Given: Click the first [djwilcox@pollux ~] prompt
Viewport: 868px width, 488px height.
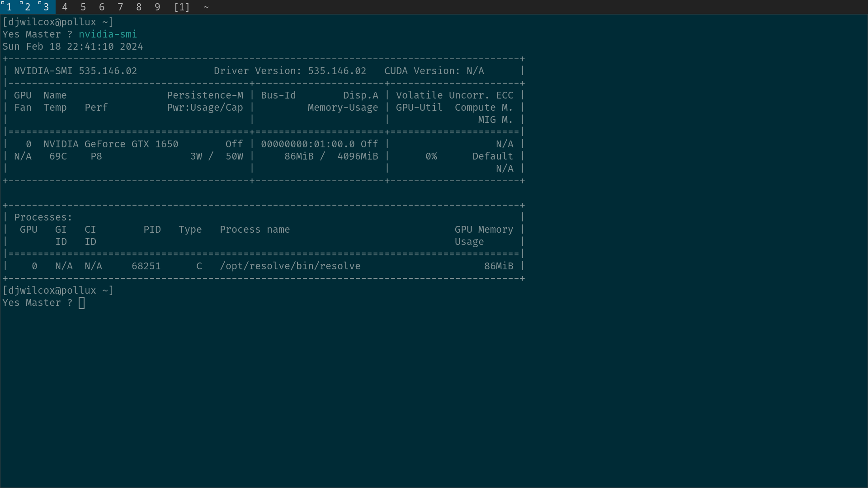Looking at the screenshot, I should 58,22.
